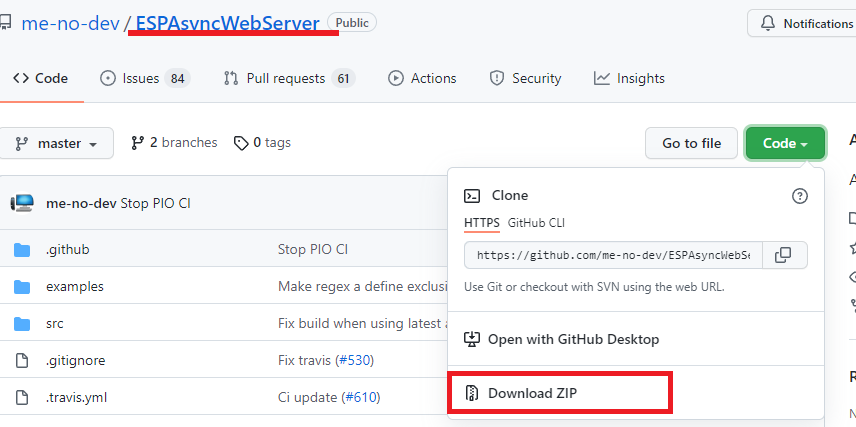This screenshot has width=856, height=427.
Task: Click the Public visibility badge
Action: [x=352, y=23]
